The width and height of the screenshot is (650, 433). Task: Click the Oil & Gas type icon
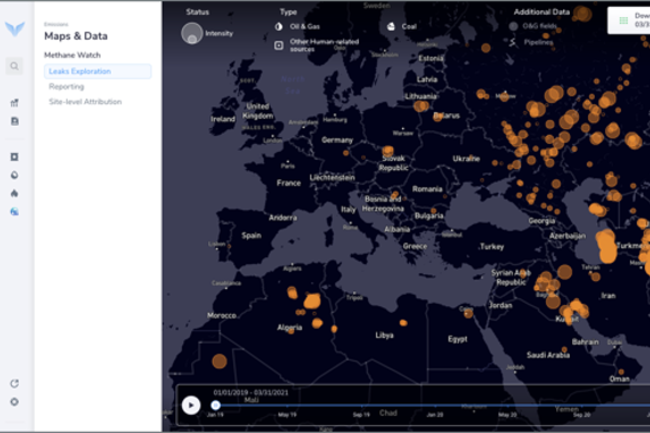coord(279,27)
